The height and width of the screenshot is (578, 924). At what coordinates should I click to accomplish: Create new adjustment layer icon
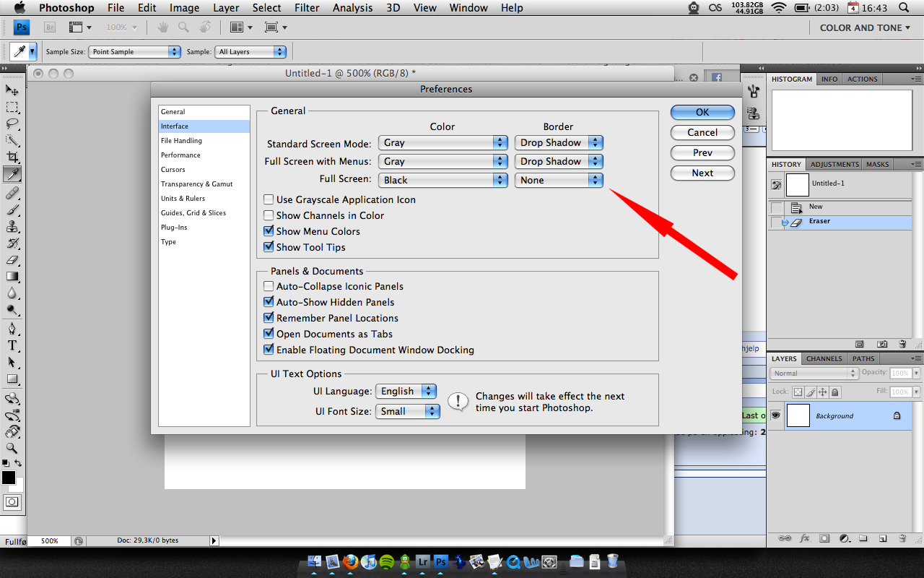844,538
